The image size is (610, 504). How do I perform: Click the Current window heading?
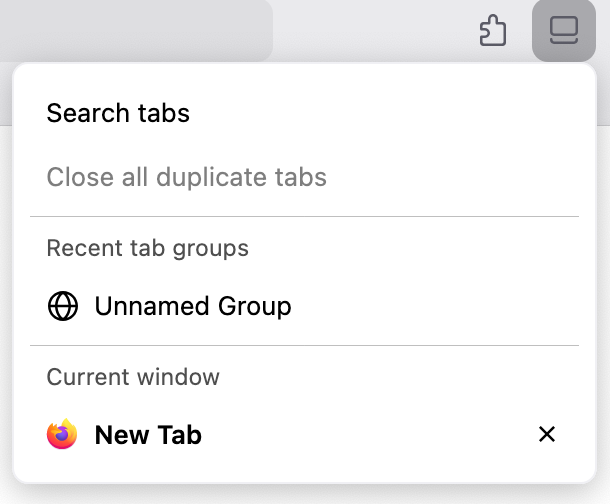point(133,377)
